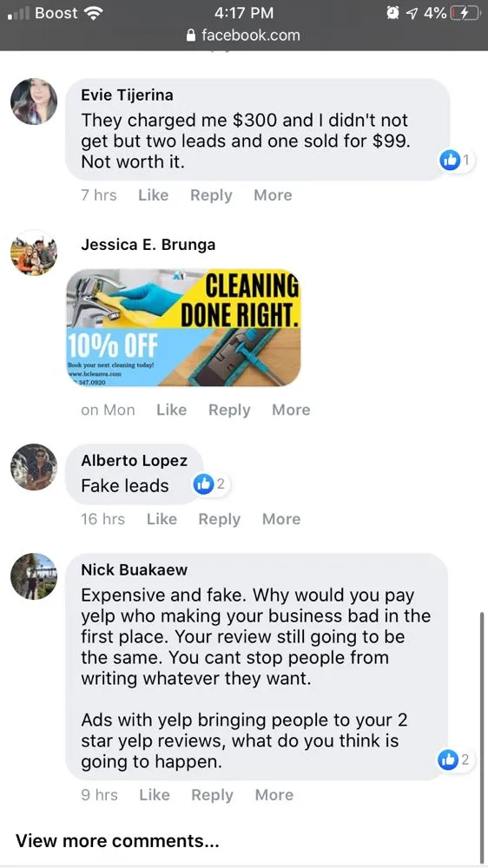Open Alberto Lopez's profile avatar
Viewport: 488px width, 868px height.
click(34, 467)
